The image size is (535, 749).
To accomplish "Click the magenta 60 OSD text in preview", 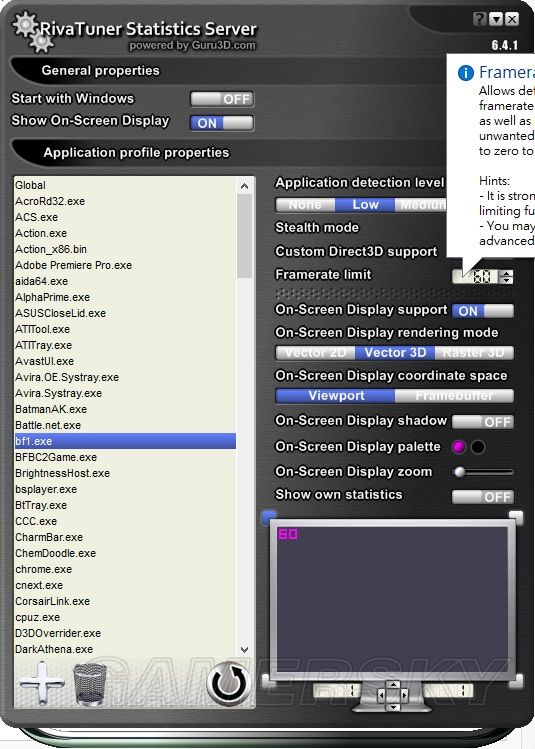I will tap(288, 534).
